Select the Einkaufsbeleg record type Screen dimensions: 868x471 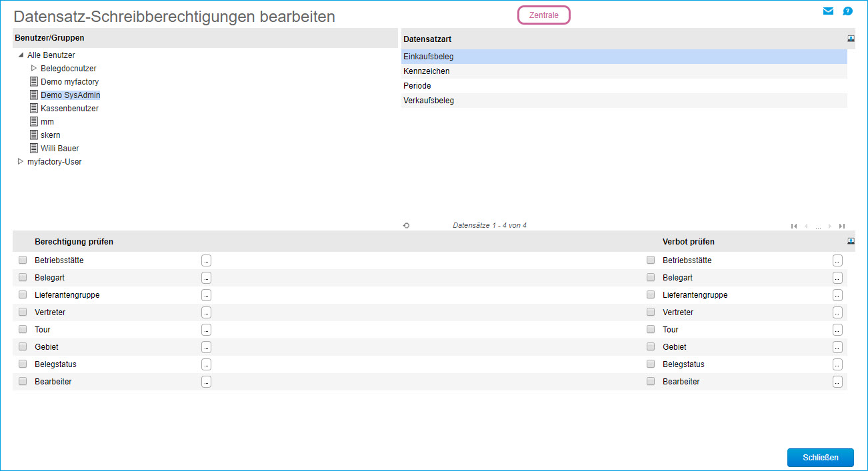click(x=624, y=57)
